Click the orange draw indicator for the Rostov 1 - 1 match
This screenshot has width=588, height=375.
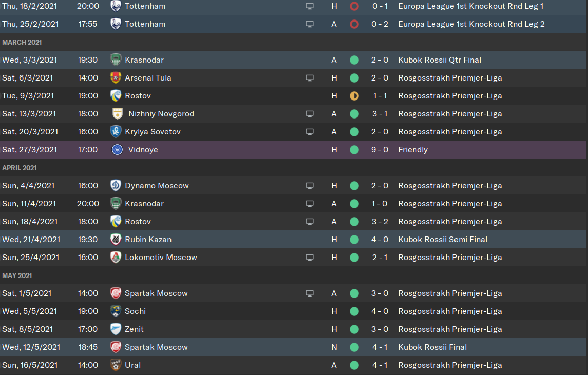(x=354, y=96)
